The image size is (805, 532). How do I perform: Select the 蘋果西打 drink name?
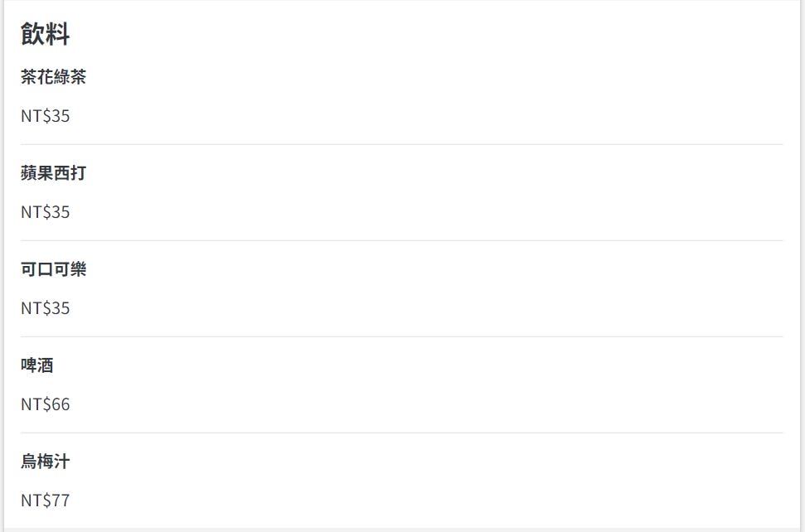pos(53,173)
